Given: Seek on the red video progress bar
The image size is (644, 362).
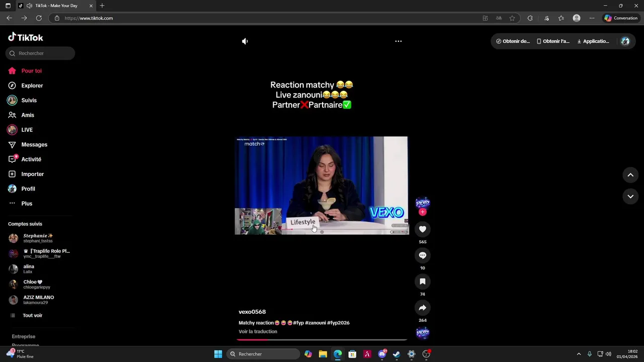Looking at the screenshot, I should [322, 339].
